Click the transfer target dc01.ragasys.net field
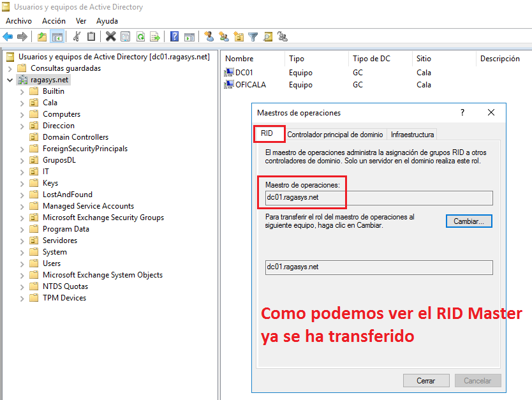This screenshot has height=400, width=532. coord(379,267)
